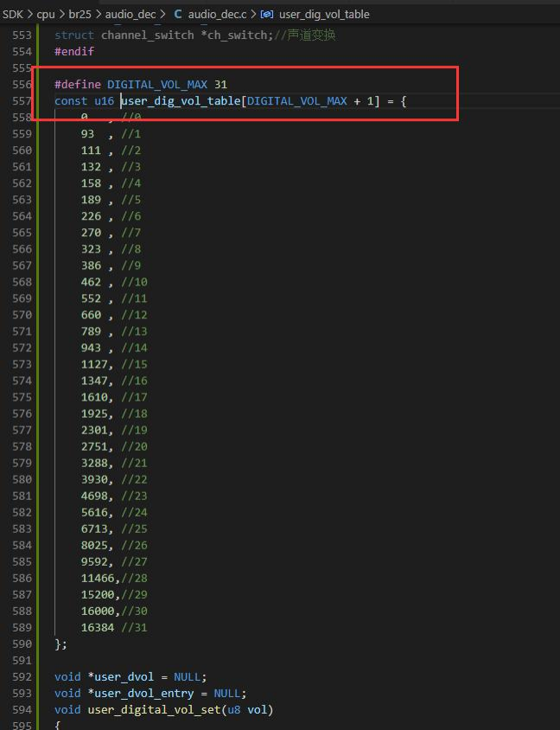
Task: Click line number 590 in the gutter
Action: pyautogui.click(x=22, y=644)
